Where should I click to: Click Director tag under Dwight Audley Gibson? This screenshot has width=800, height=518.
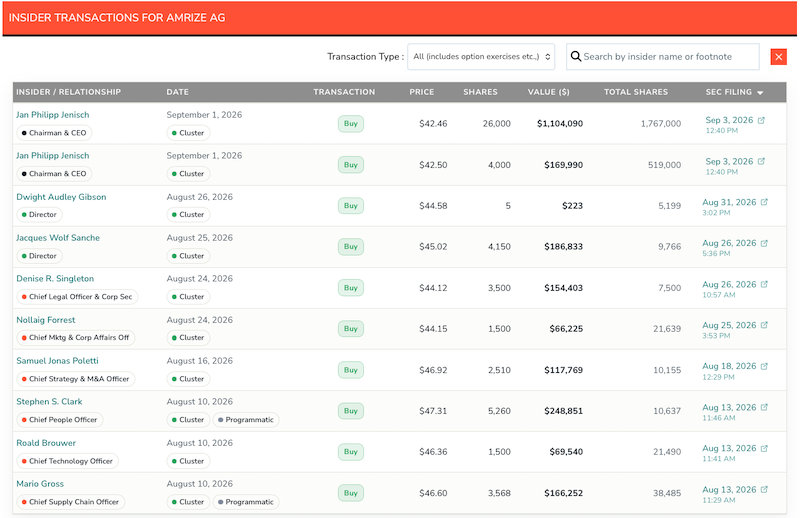[39, 214]
